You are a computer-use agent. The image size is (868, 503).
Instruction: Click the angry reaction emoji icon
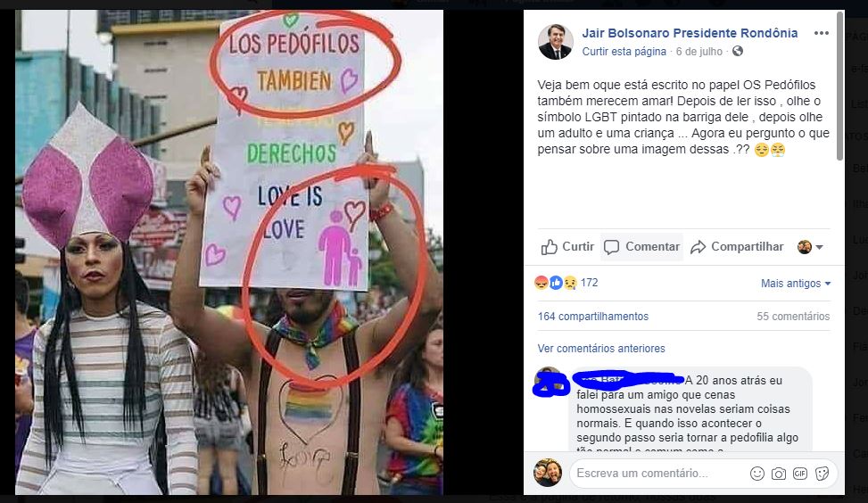(541, 283)
